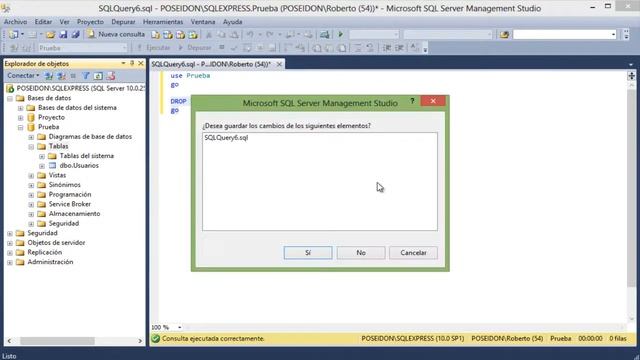
Task: Click the Stop query square icon
Action: pos(222,48)
